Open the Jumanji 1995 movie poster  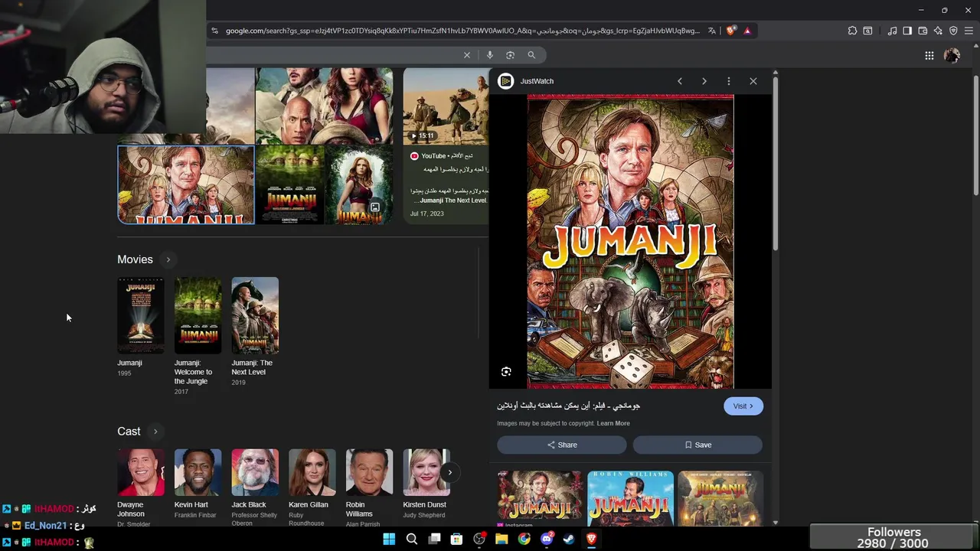point(140,315)
